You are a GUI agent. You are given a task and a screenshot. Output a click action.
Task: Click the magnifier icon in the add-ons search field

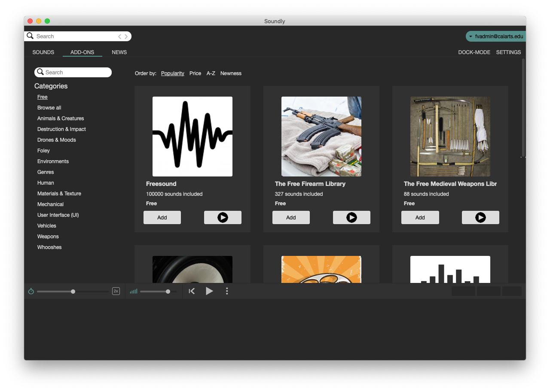40,72
